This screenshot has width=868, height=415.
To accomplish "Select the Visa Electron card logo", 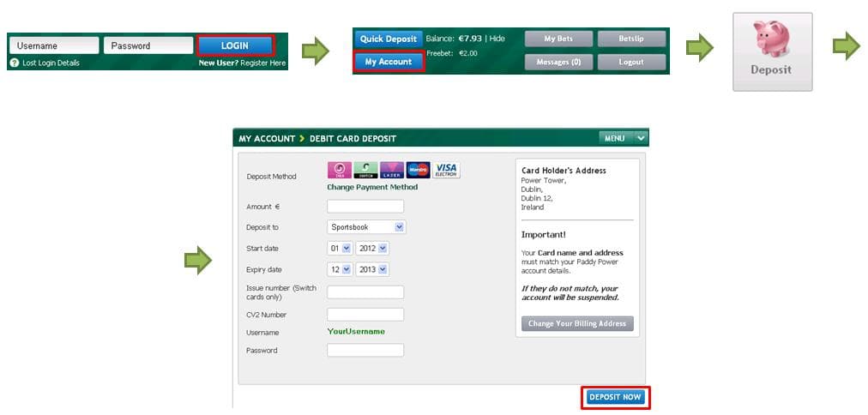I will point(446,170).
